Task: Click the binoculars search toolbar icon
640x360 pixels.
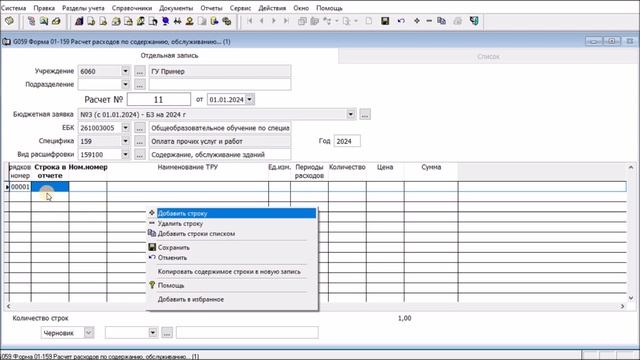Action: coord(177,21)
